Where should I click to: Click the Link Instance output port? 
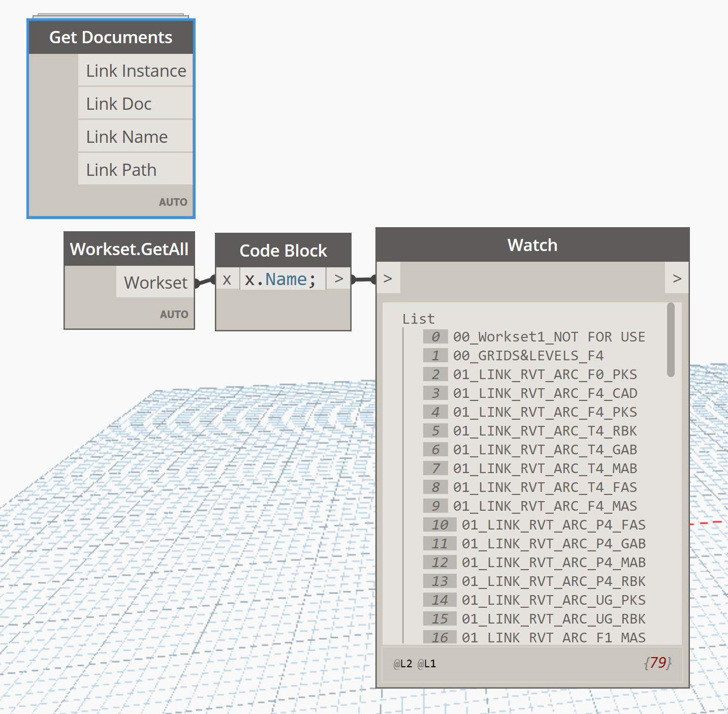coord(136,71)
